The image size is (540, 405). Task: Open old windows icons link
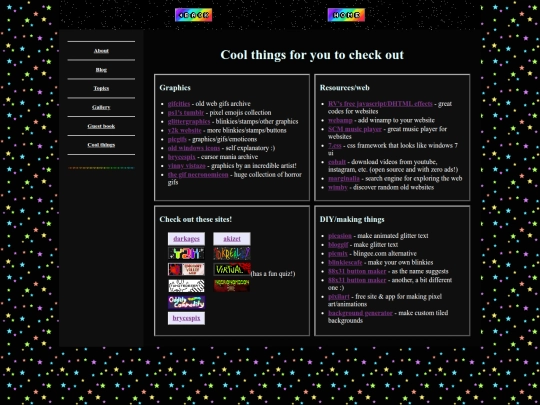point(194,148)
